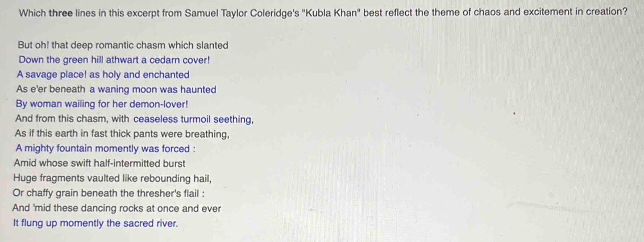Select the line 'Down the green hill athwart'

[114, 60]
